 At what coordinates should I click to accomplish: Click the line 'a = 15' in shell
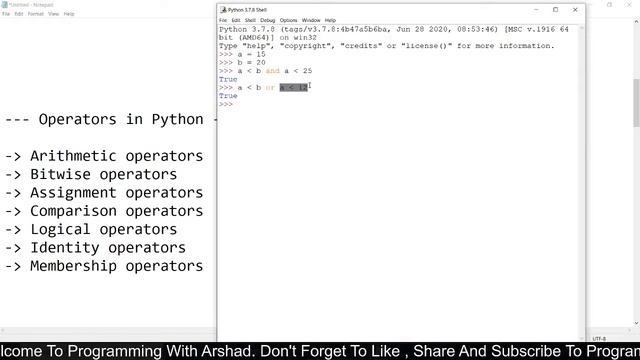point(242,54)
